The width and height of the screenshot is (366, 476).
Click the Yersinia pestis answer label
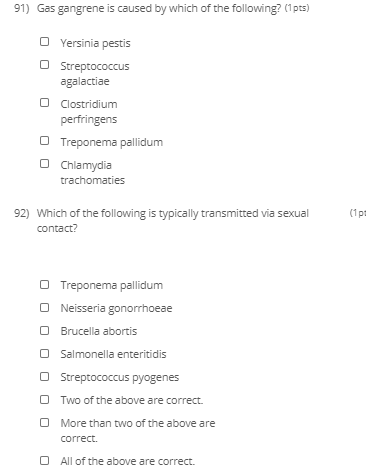point(95,43)
